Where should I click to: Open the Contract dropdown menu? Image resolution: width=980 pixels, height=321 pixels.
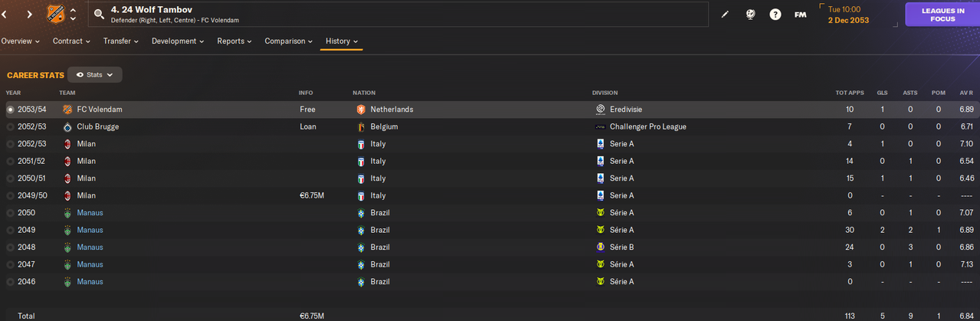(x=71, y=41)
